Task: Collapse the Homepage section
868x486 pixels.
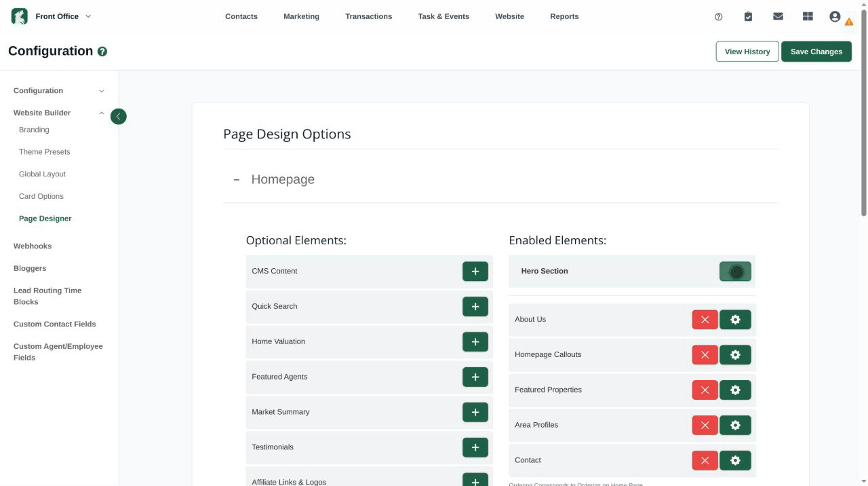Action: coord(237,180)
